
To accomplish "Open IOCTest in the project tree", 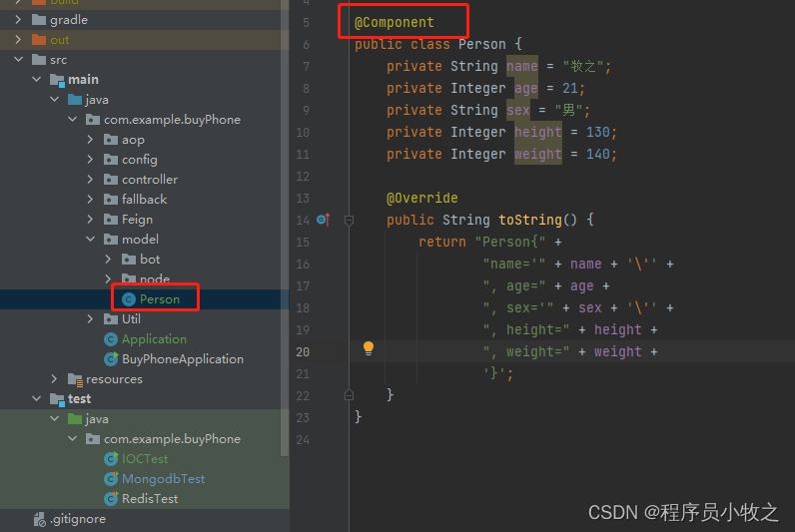I will pyautogui.click(x=145, y=458).
